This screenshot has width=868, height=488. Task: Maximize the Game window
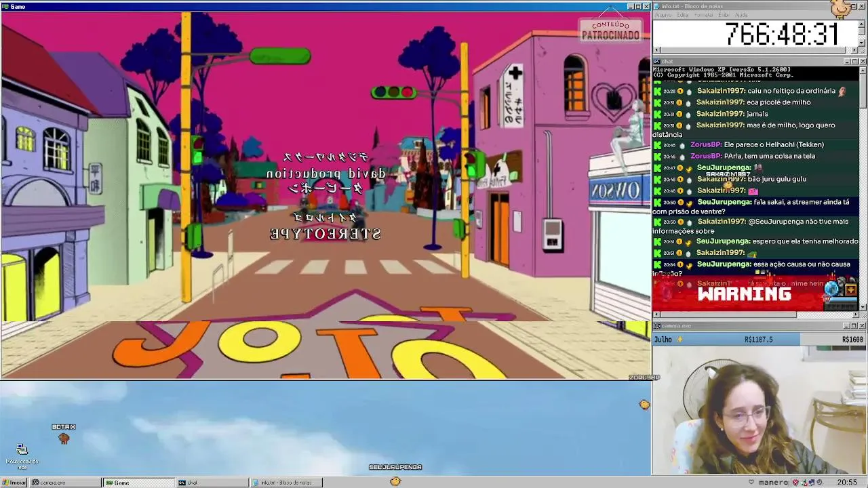(638, 6)
